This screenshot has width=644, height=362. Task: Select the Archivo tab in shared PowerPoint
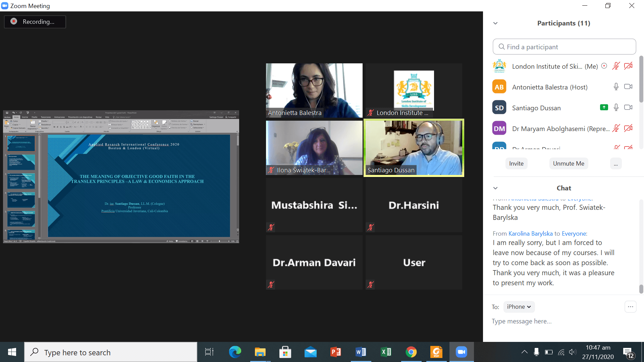(7, 117)
